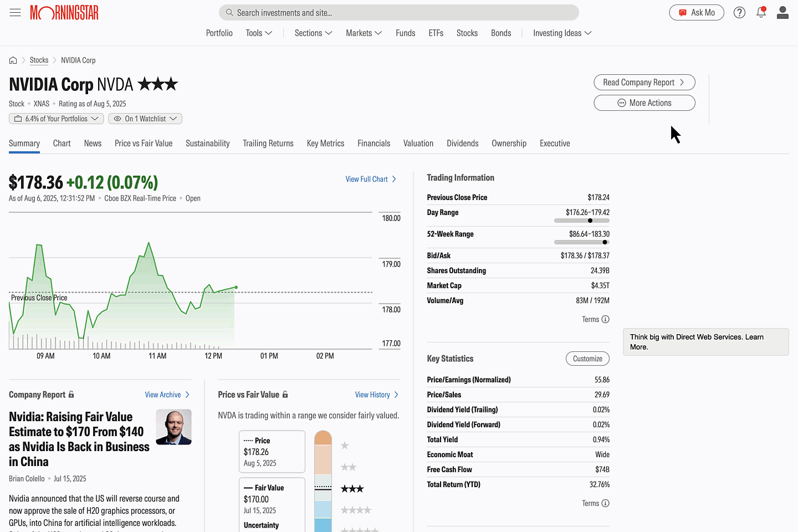
Task: Open Bonds in the top navigation
Action: pos(501,33)
